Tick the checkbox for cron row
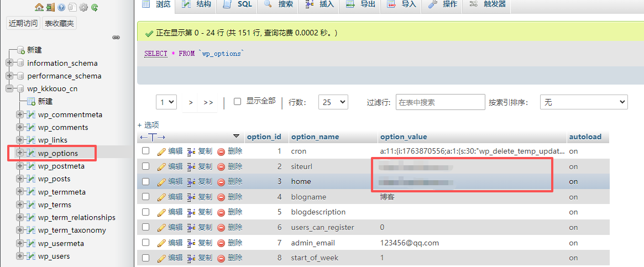The width and height of the screenshot is (644, 267). pos(146,151)
